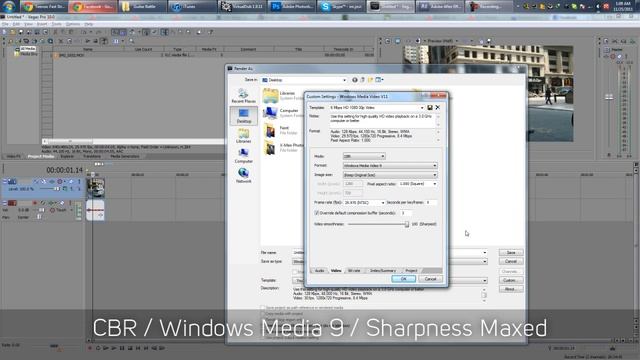
Task: Go back to last folder in Render As
Action: click(x=355, y=80)
